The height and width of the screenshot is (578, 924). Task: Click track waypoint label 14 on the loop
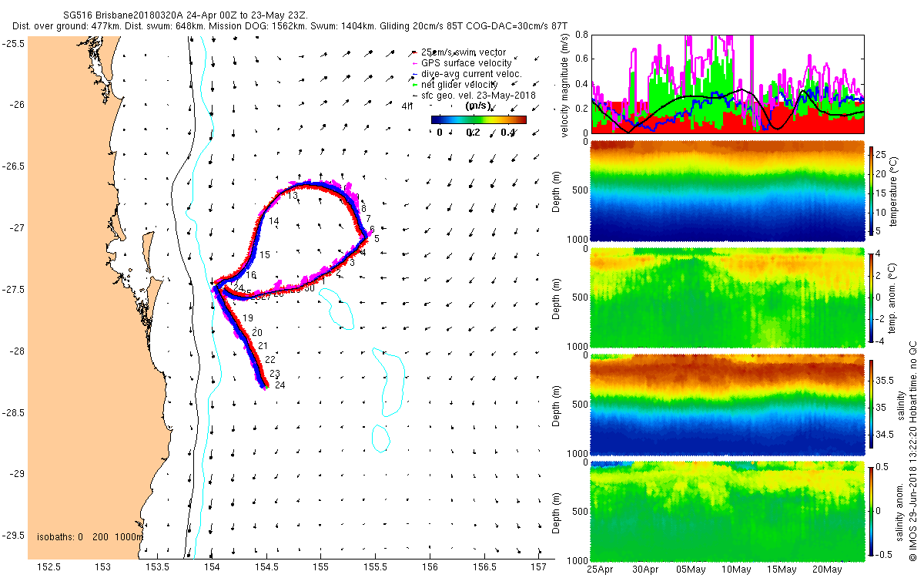tap(274, 221)
